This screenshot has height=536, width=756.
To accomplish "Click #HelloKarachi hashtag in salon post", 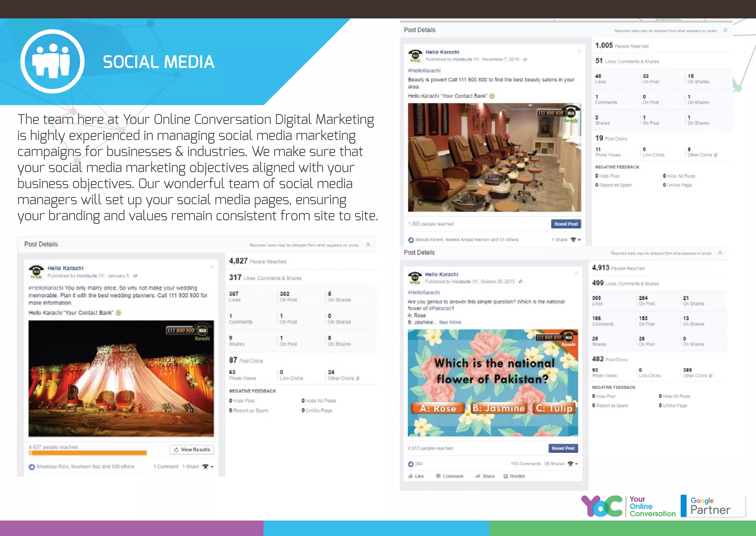I will [x=424, y=71].
